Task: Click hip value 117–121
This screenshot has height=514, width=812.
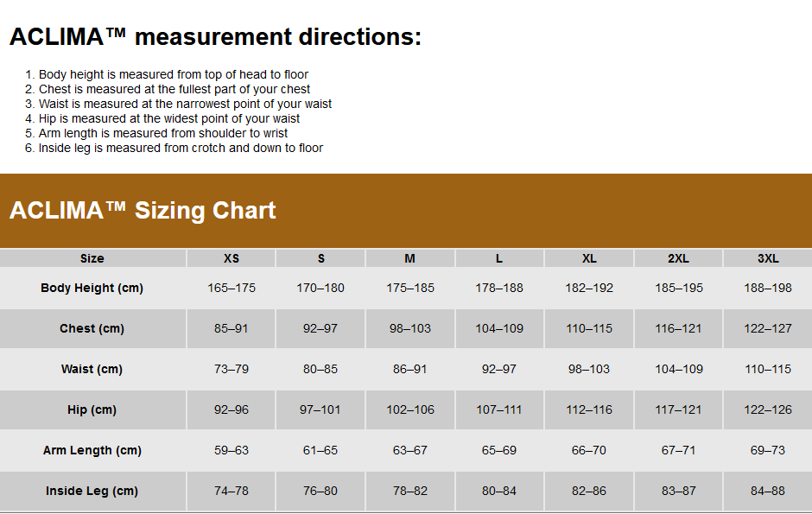Action: (x=678, y=409)
